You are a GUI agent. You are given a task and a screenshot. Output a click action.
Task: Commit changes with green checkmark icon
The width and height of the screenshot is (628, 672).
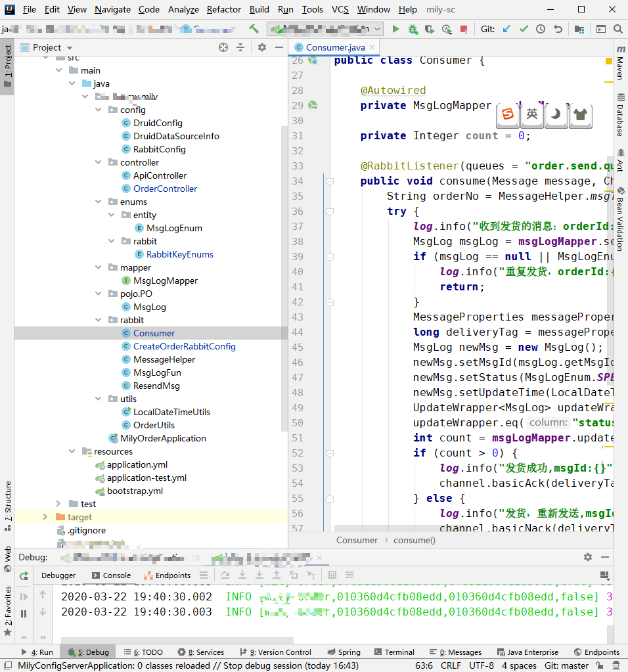[524, 29]
